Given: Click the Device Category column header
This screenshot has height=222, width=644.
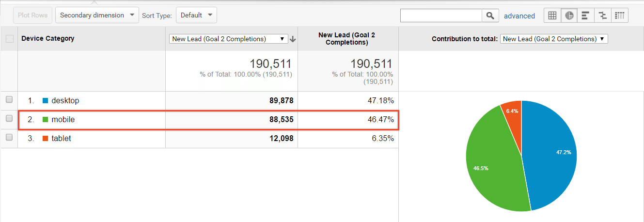Looking at the screenshot, I should pos(48,38).
